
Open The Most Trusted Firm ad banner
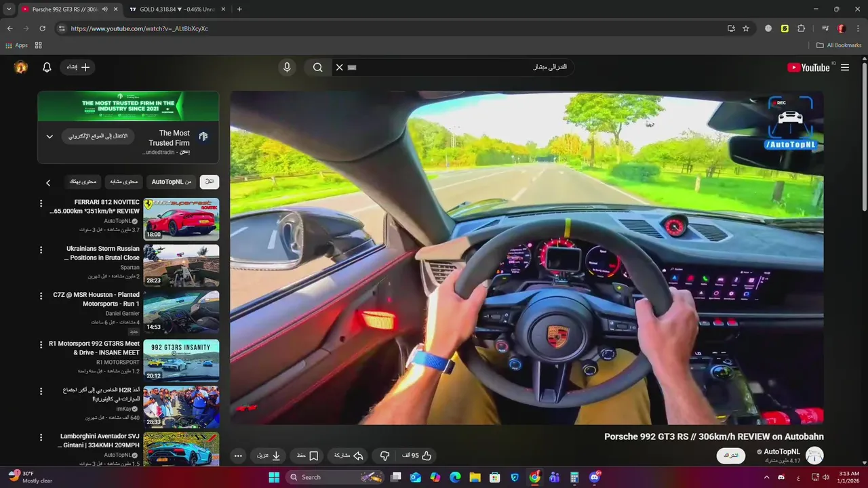[128, 106]
